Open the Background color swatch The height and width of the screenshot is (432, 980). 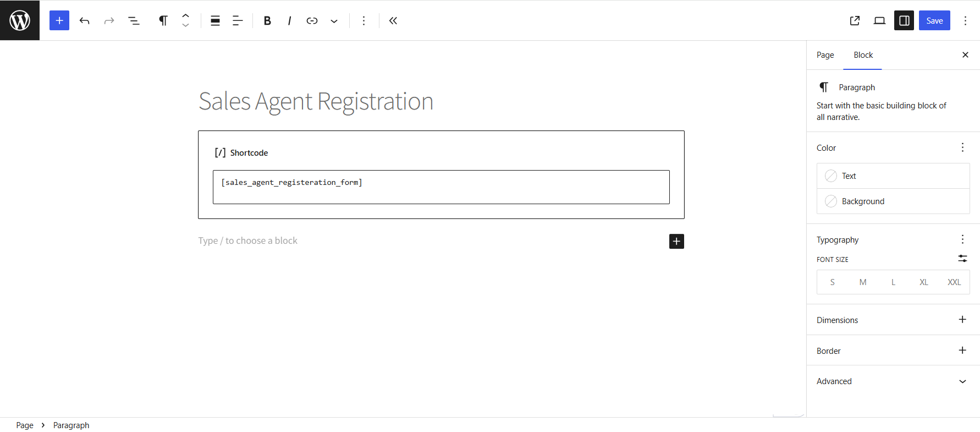(x=893, y=201)
